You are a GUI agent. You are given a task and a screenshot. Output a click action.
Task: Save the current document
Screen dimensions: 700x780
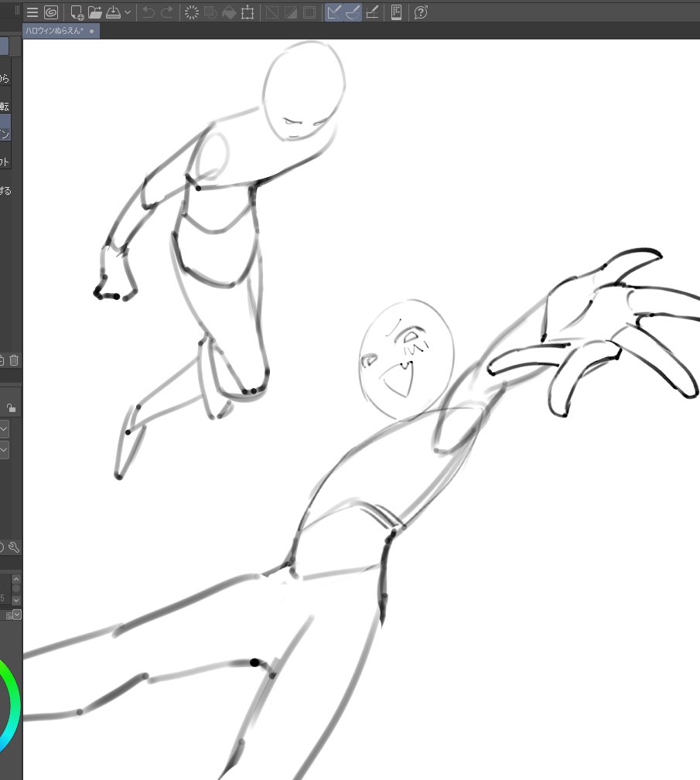(x=113, y=12)
